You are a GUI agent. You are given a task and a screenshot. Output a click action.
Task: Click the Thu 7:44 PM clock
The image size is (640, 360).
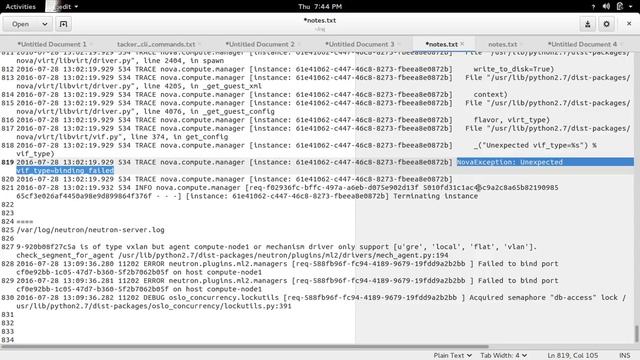point(320,7)
